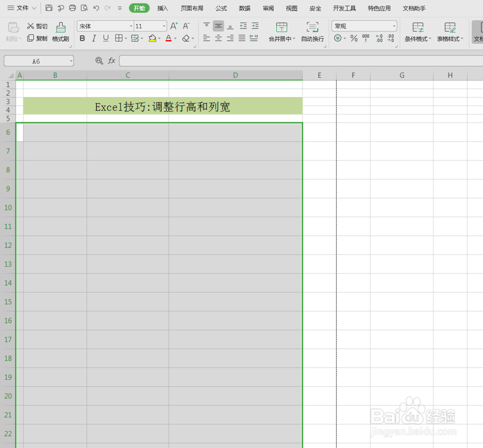Select column E header
The width and height of the screenshot is (483, 448).
319,75
